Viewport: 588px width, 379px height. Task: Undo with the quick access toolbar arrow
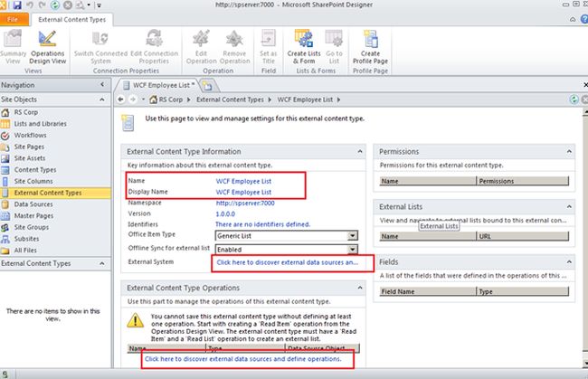30,5
